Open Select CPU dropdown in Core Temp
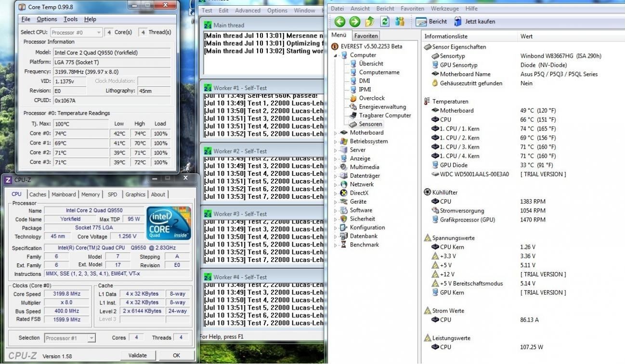The width and height of the screenshot is (625, 364). [76, 32]
